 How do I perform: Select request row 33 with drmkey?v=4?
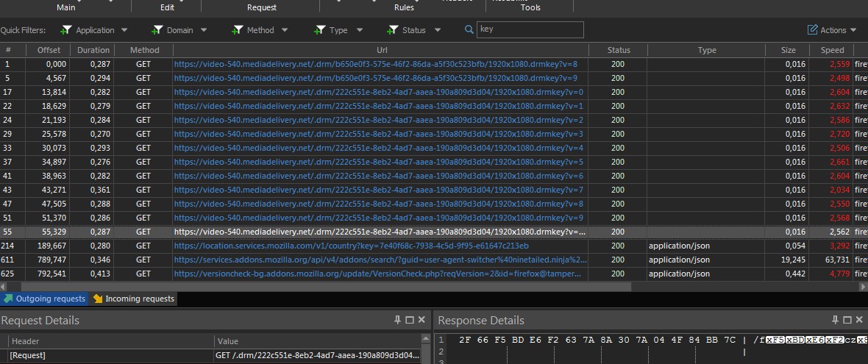click(434, 148)
